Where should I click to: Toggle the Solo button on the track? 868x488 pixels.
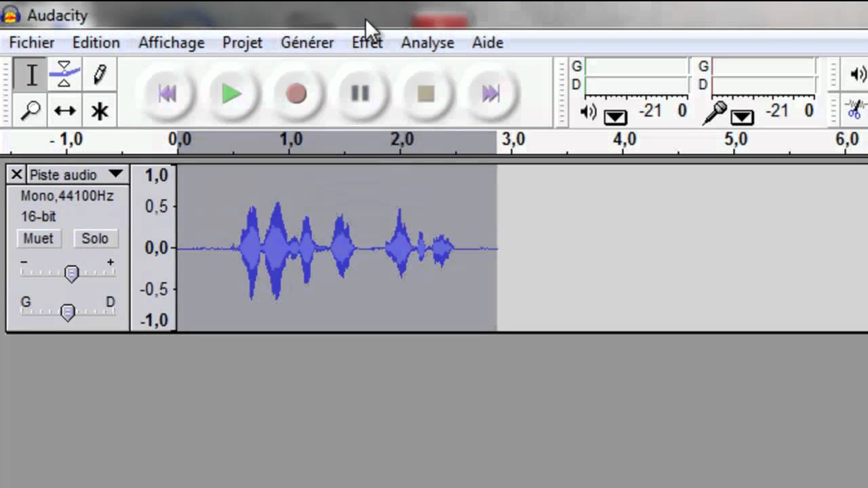[95, 239]
